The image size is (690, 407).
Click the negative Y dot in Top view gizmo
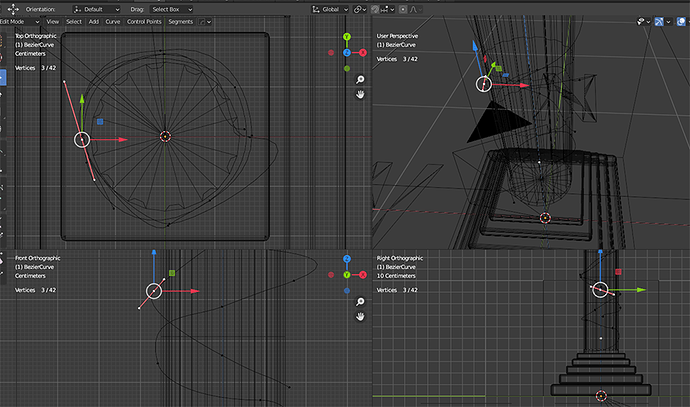pyautogui.click(x=347, y=69)
